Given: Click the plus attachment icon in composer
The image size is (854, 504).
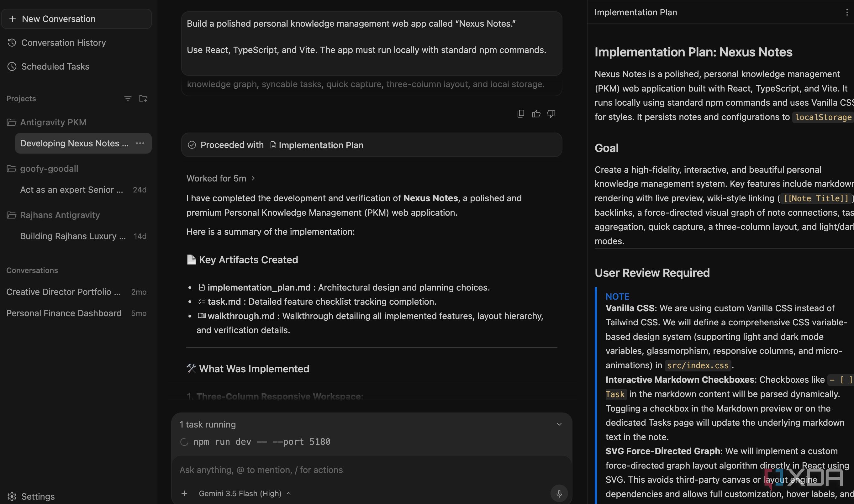Looking at the screenshot, I should pos(184,493).
